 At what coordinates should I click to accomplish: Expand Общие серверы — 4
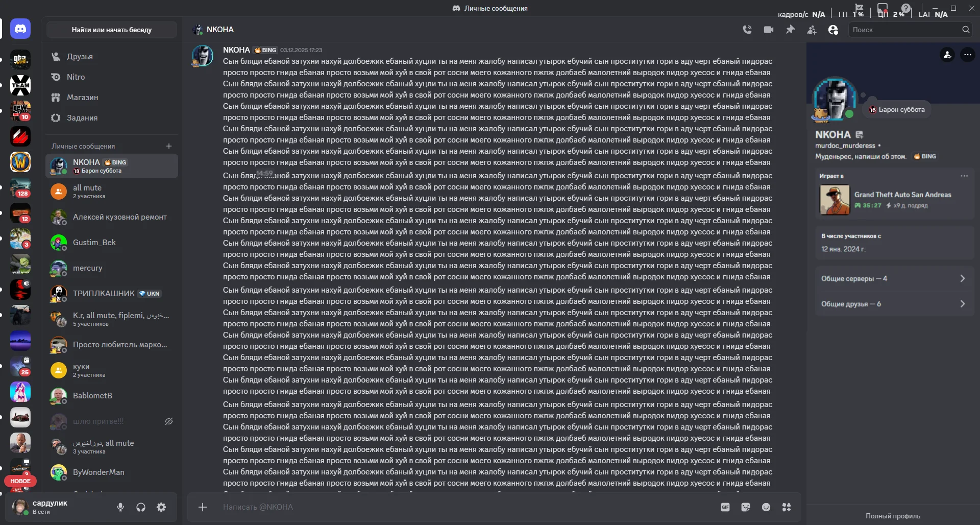[x=894, y=278]
